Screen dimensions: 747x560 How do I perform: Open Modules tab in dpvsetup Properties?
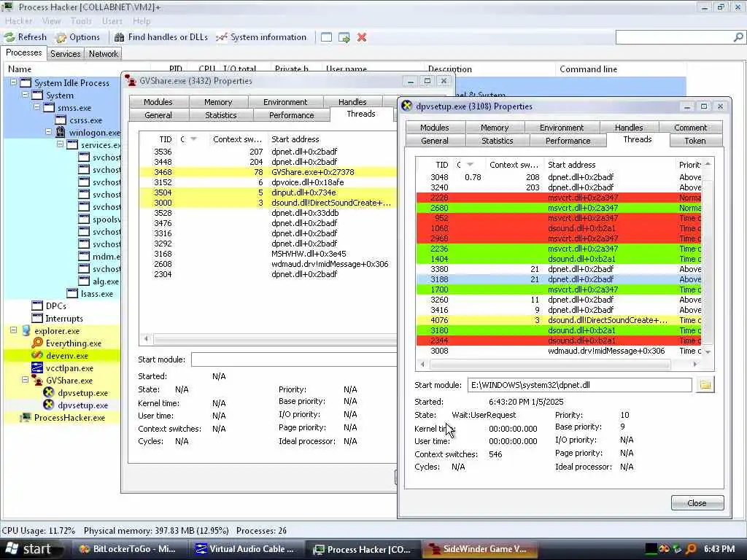435,127
